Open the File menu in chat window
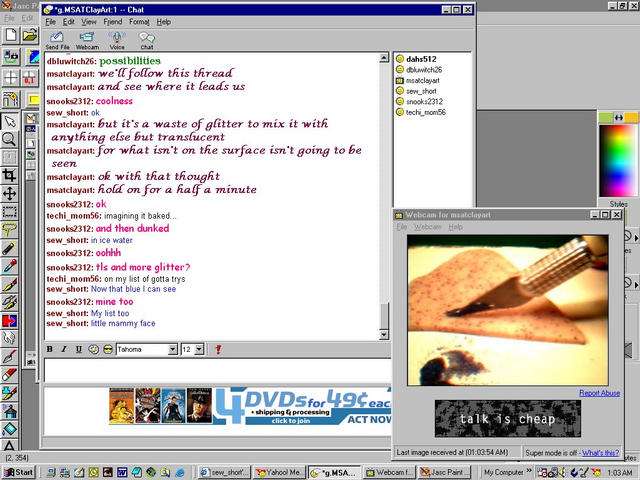 [x=50, y=22]
